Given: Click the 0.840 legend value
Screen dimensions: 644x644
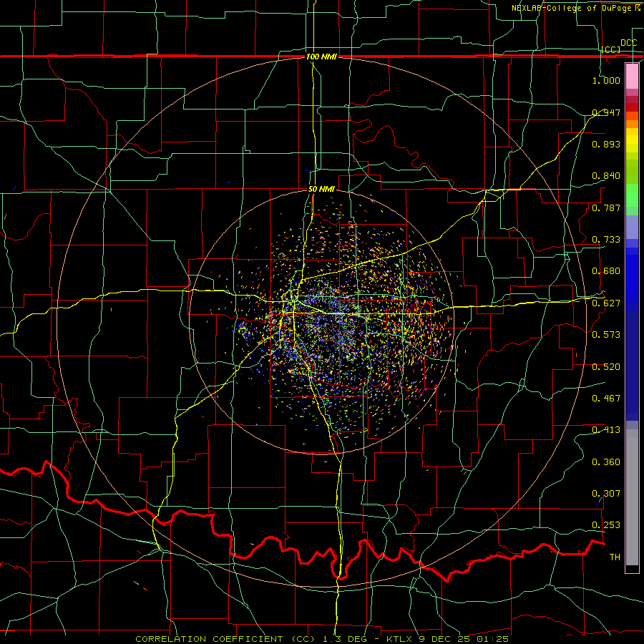Looking at the screenshot, I should coord(606,176).
